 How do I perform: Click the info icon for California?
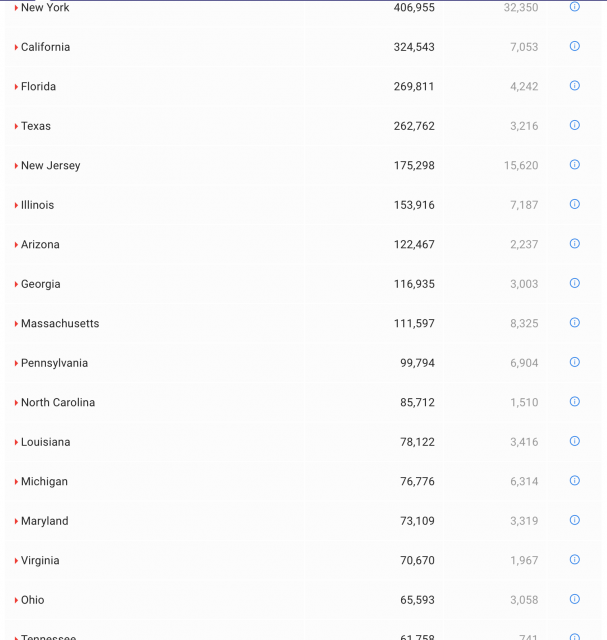coord(575,46)
